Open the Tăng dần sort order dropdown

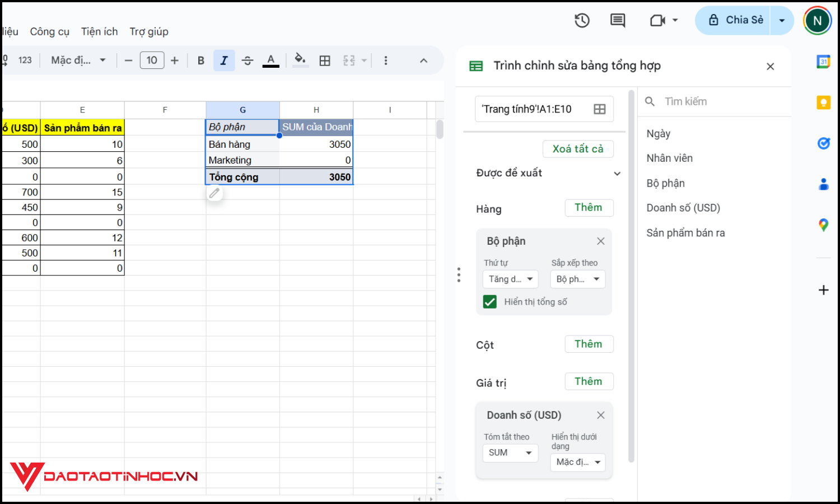coord(510,279)
